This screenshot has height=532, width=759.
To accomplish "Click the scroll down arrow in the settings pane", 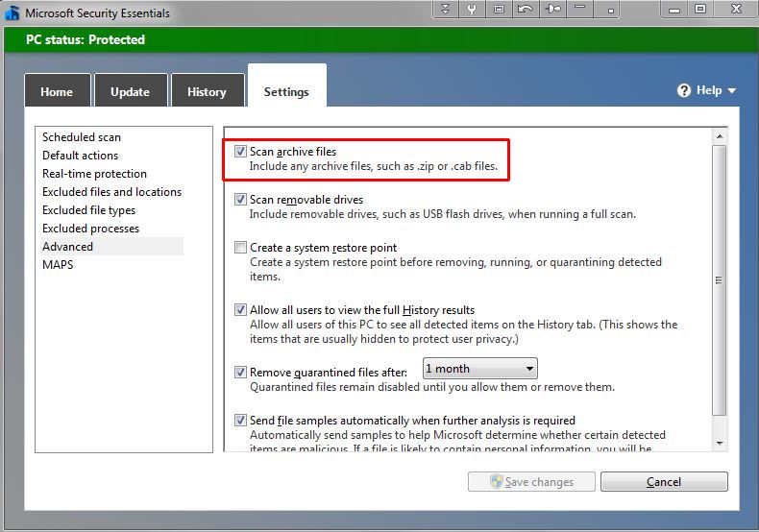I will coord(720,443).
